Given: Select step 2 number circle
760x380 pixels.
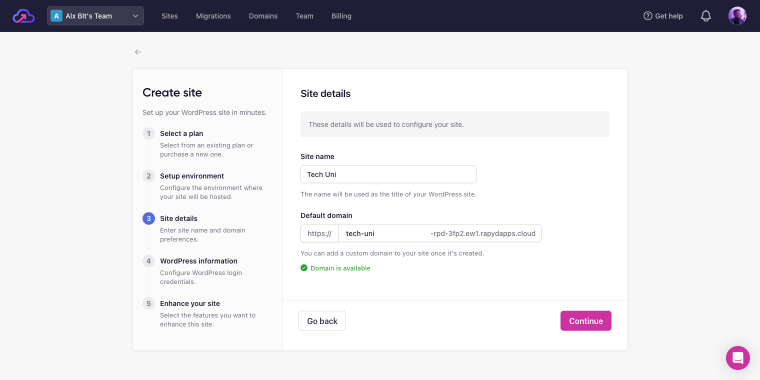Looking at the screenshot, I should click(148, 176).
